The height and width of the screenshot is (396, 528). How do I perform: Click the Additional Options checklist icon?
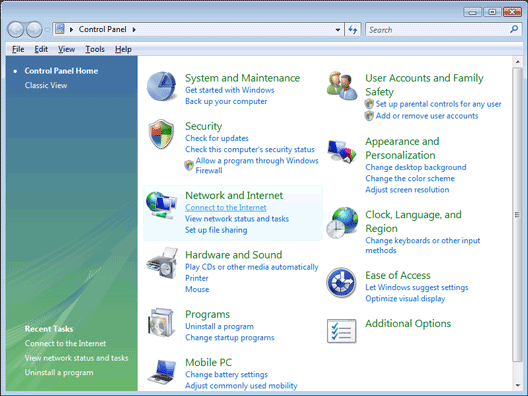point(341,331)
